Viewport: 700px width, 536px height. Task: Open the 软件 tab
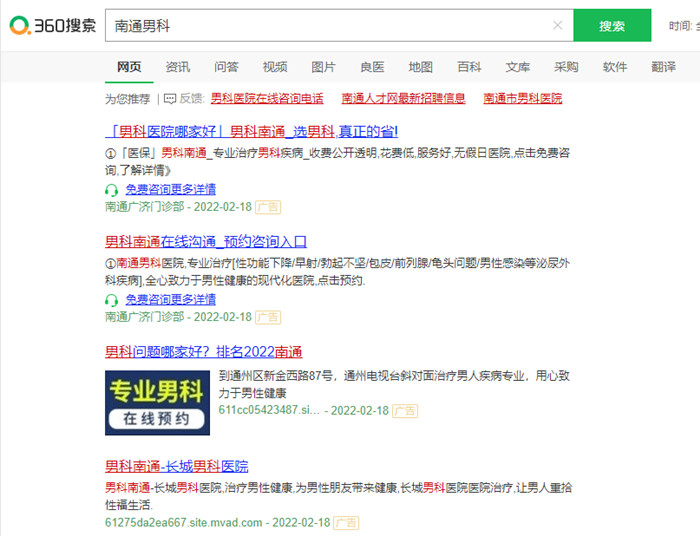[615, 67]
